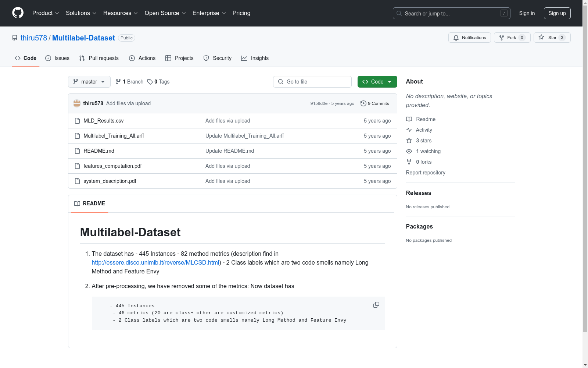Screen dimensions: 588x368
Task: Open the Product menu
Action: pyautogui.click(x=46, y=13)
